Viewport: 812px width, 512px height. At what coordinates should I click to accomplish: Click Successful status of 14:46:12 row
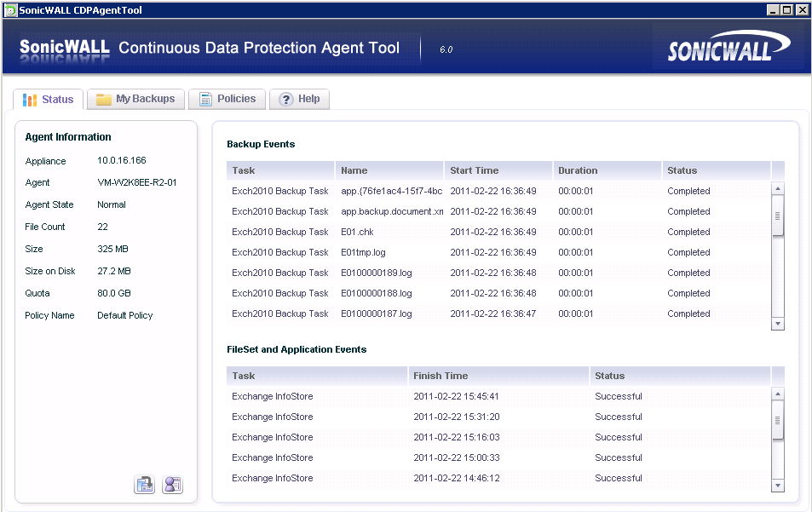619,478
